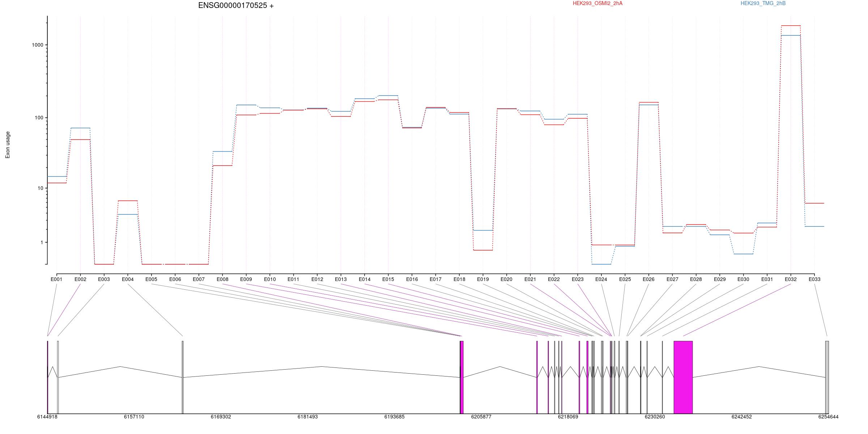Image resolution: width=868 pixels, height=434 pixels.
Task: Click exon label E012
Action: [317, 279]
